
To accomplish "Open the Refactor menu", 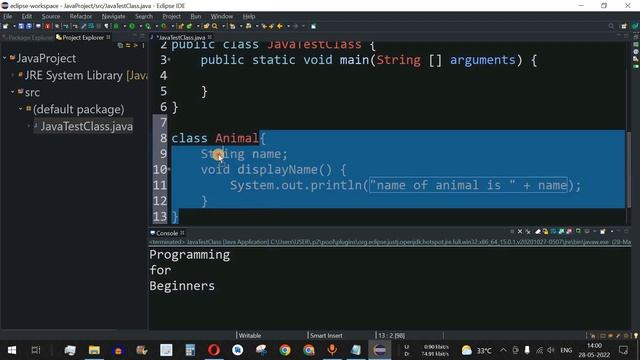I will pyautogui.click(x=80, y=16).
